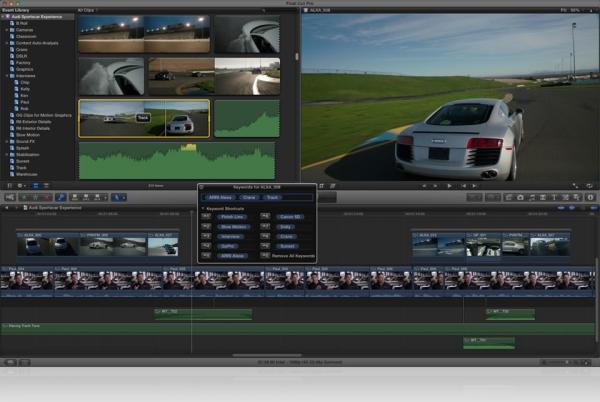Open the effects browser icon
This screenshot has height=402, width=600.
(x=509, y=197)
